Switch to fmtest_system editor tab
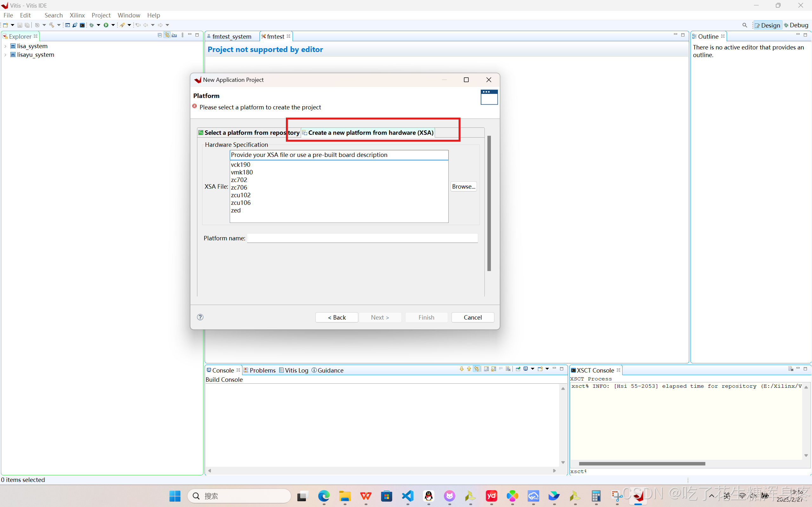The image size is (812, 507). [232, 36]
